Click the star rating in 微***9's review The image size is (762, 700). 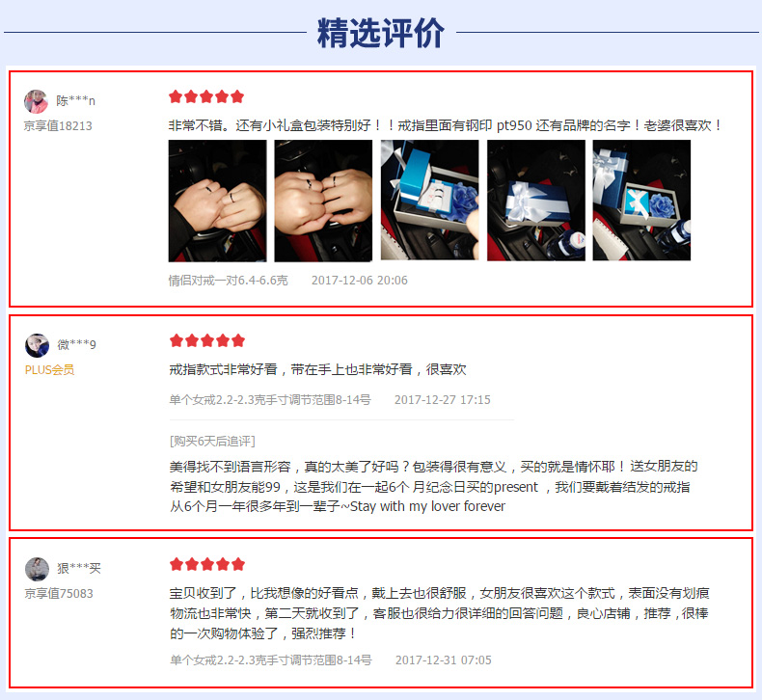207,340
